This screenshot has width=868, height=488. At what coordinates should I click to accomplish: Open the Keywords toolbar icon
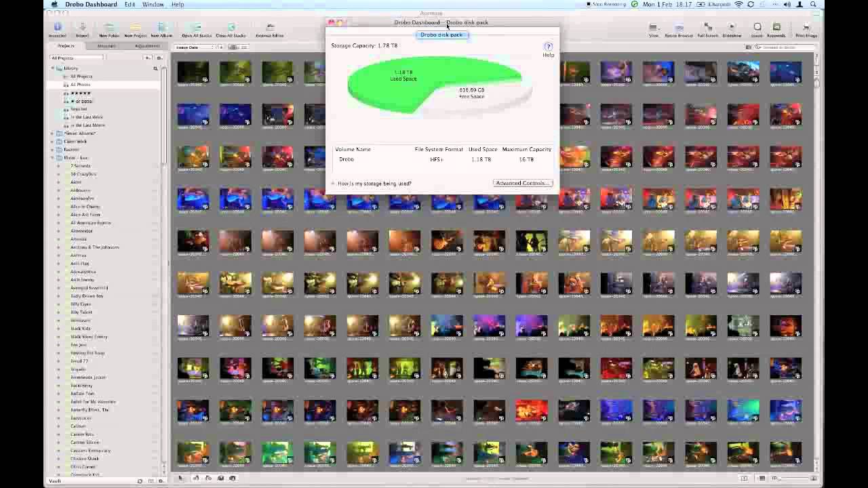(x=776, y=28)
